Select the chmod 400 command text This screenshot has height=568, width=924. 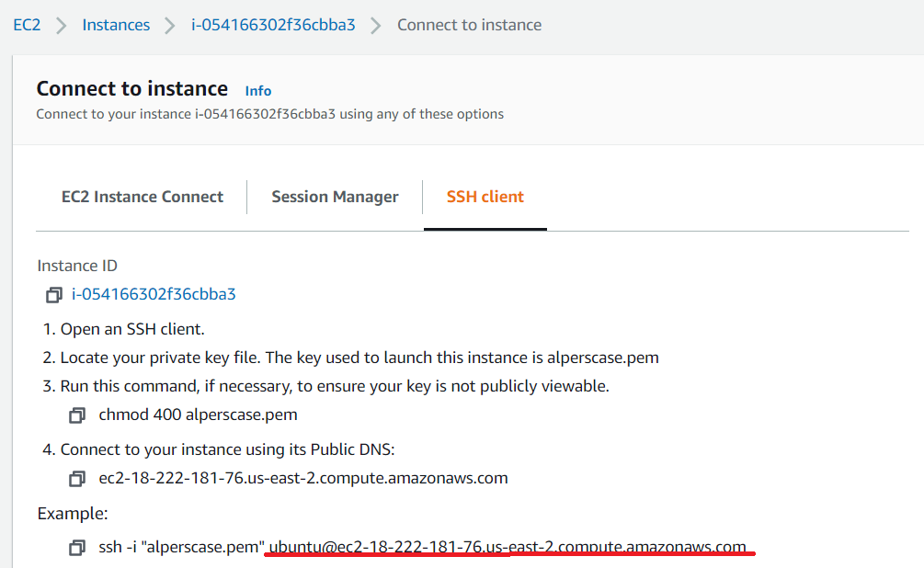click(199, 415)
